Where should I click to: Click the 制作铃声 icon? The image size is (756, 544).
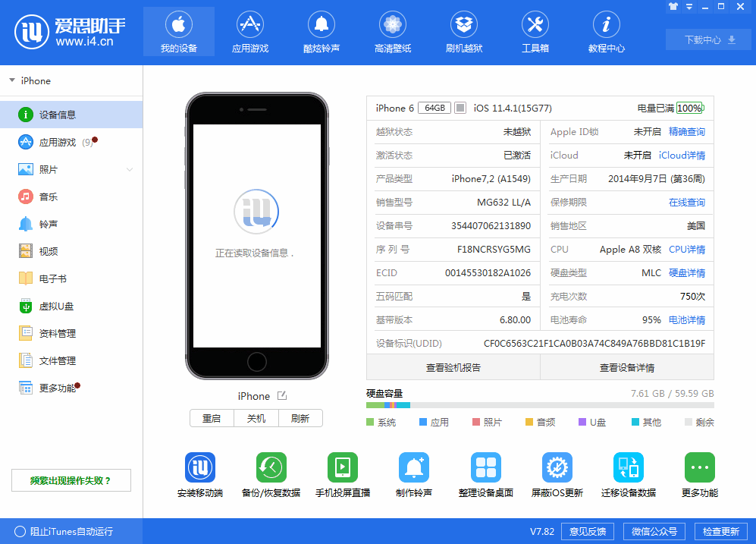pyautogui.click(x=414, y=467)
